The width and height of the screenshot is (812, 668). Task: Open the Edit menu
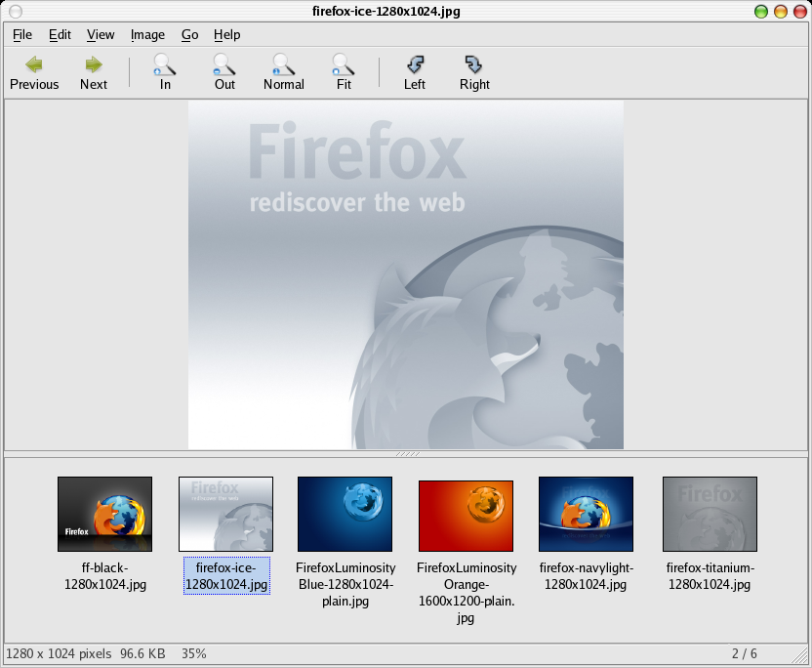point(60,34)
